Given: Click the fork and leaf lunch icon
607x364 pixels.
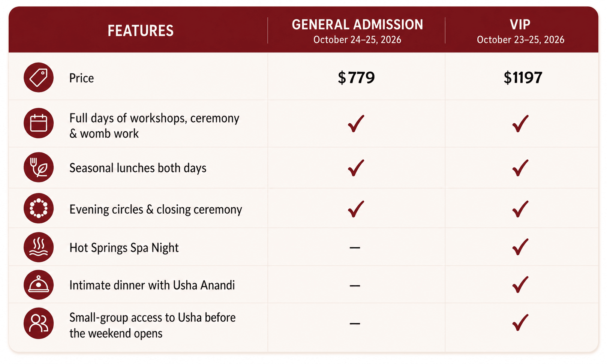Looking at the screenshot, I should tap(39, 167).
